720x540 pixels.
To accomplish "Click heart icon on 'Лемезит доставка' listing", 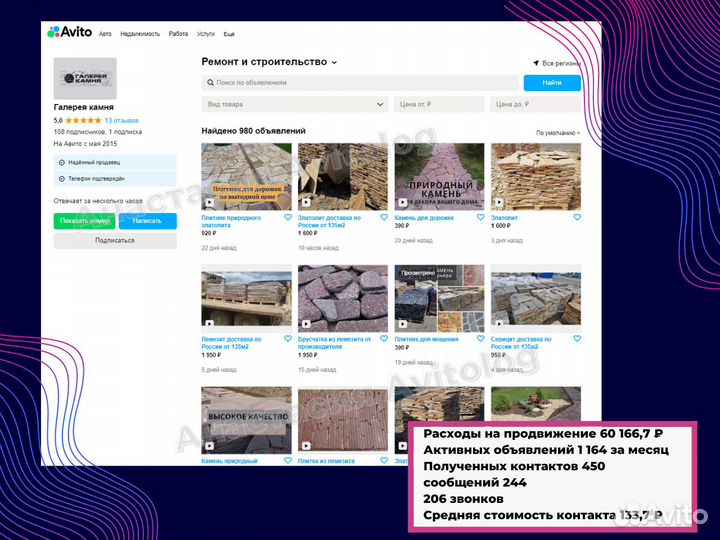I will (x=287, y=339).
